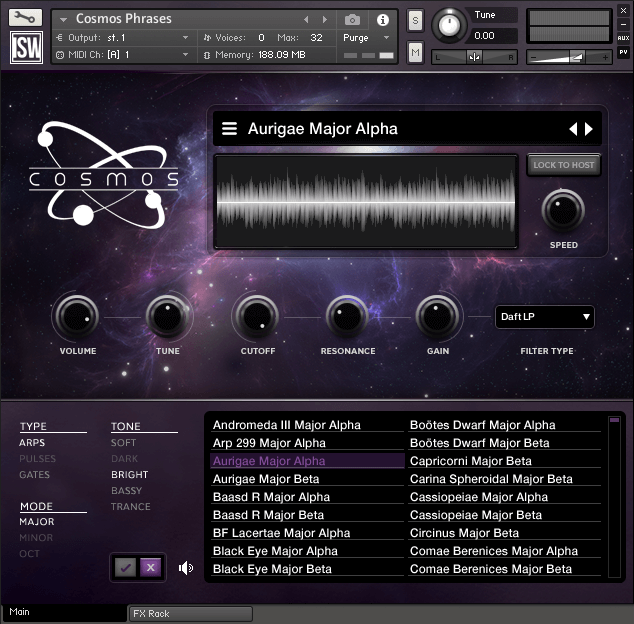Select Aurigae Major Beta phrase
Screen dimensions: 634x624
coord(307,479)
